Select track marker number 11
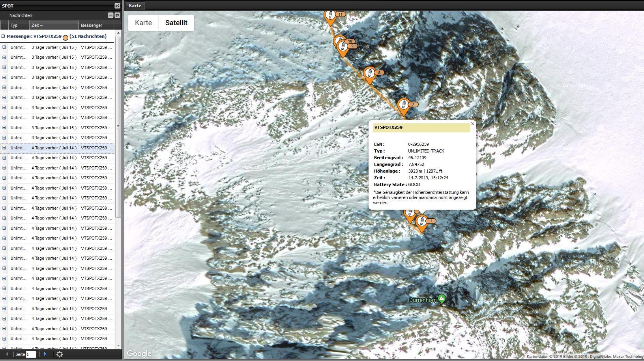The image size is (644, 361). coord(330,17)
